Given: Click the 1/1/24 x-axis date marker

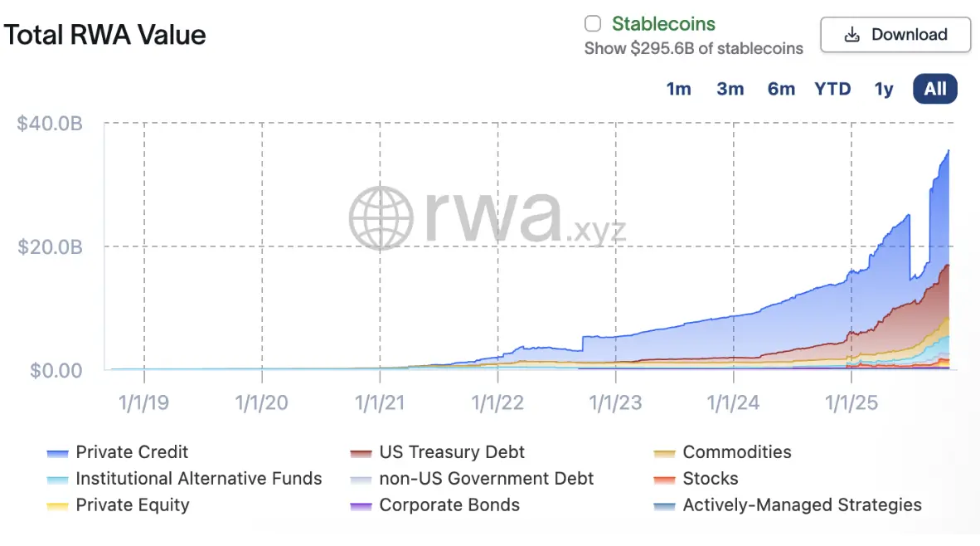Looking at the screenshot, I should 734,403.
